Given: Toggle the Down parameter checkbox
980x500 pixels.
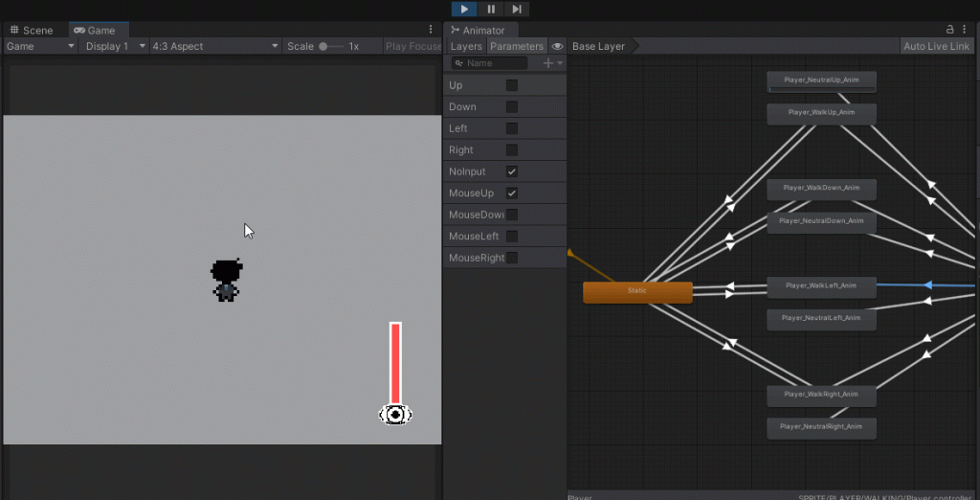Looking at the screenshot, I should coord(512,107).
